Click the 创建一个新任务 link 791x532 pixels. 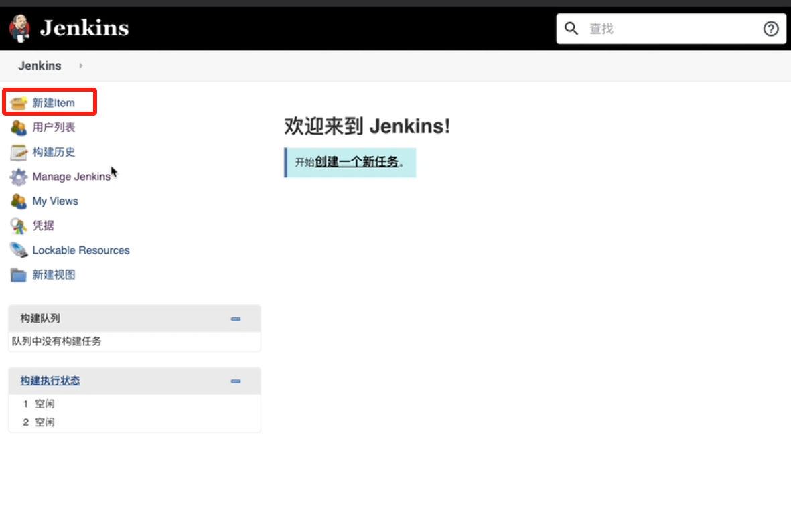[x=356, y=162]
